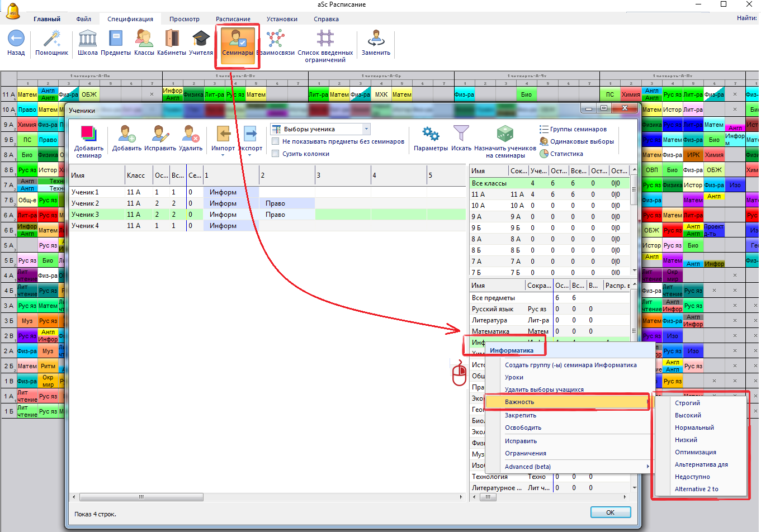Choose 'Закрепить' from context menu
The width and height of the screenshot is (761, 532).
pos(521,415)
